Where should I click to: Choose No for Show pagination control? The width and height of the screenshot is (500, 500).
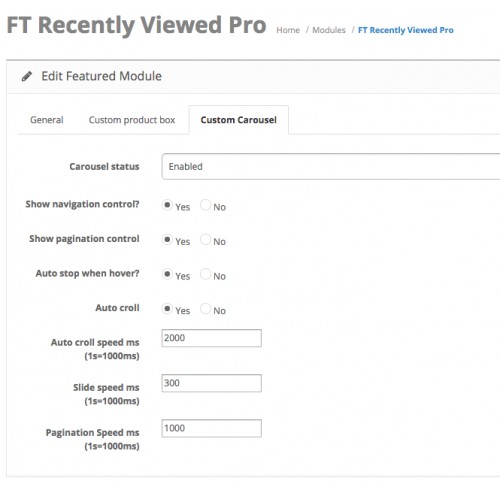coord(205,239)
